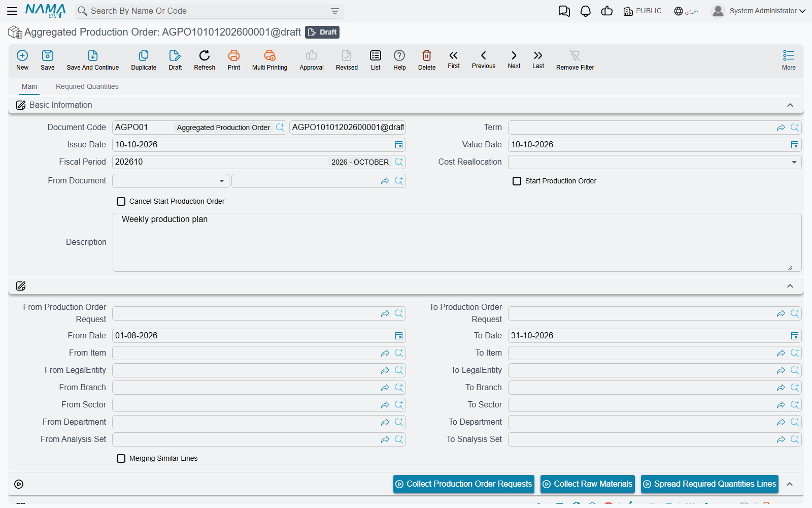
Task: Click Spread Required Quantities Lines button
Action: coord(710,484)
